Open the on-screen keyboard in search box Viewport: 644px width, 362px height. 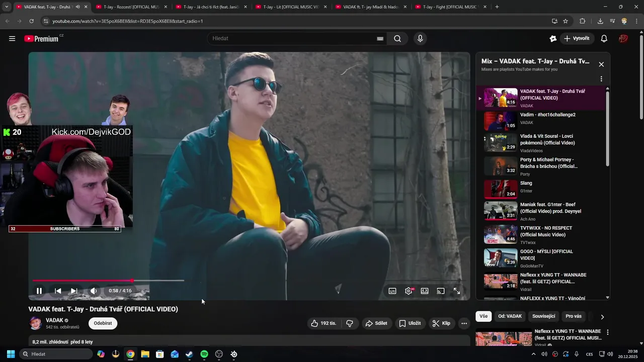(x=380, y=39)
